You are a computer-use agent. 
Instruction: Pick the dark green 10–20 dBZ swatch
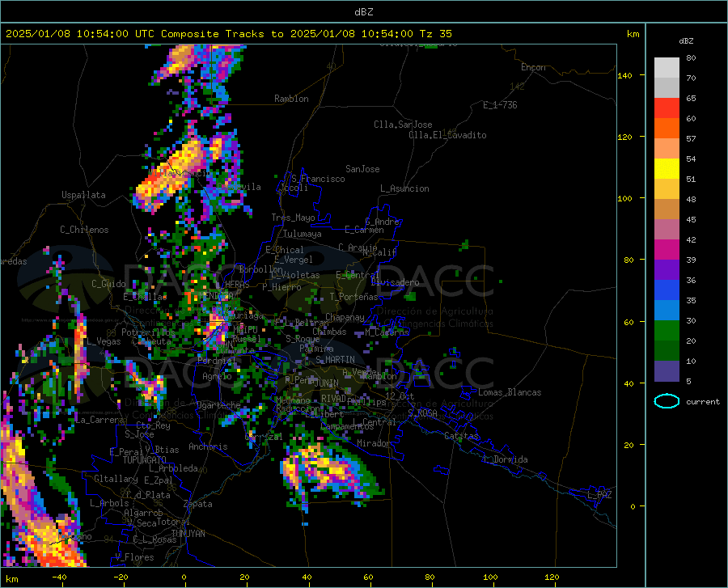click(667, 351)
